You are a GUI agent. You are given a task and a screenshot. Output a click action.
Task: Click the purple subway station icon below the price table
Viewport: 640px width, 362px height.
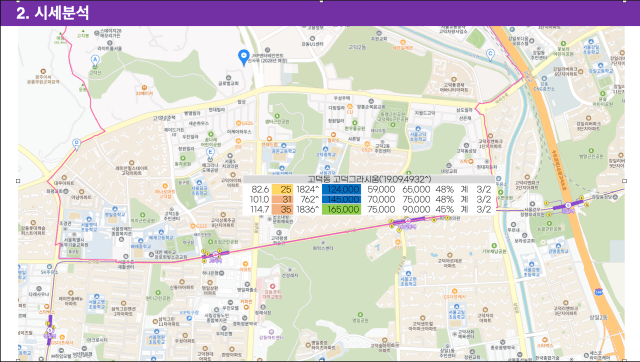tap(407, 221)
